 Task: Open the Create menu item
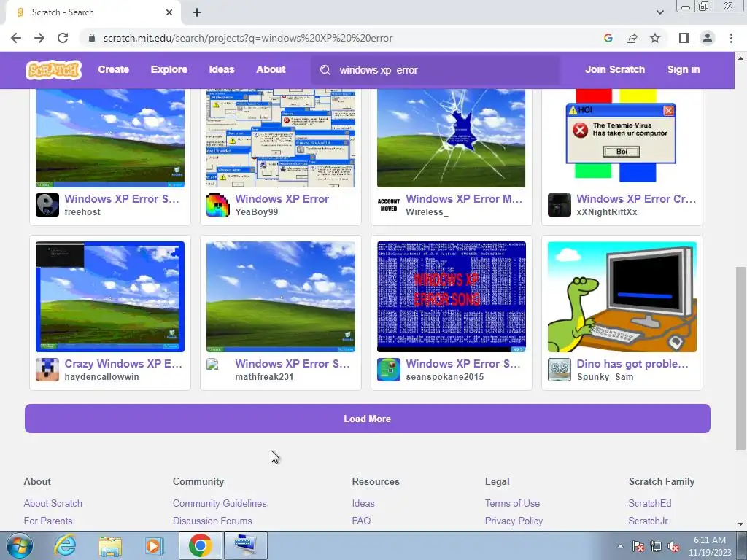[113, 69]
